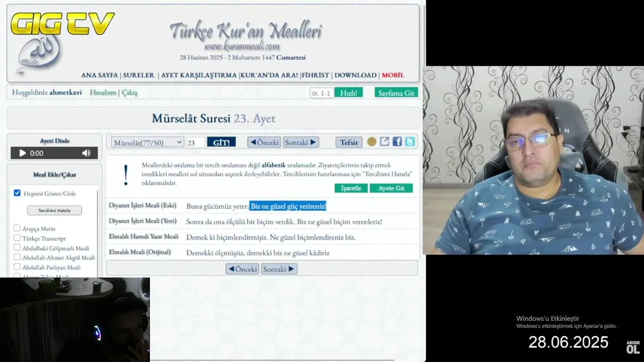
Task: Click Elmalılı Hamdi Yazır Meali label
Action: pos(143,237)
